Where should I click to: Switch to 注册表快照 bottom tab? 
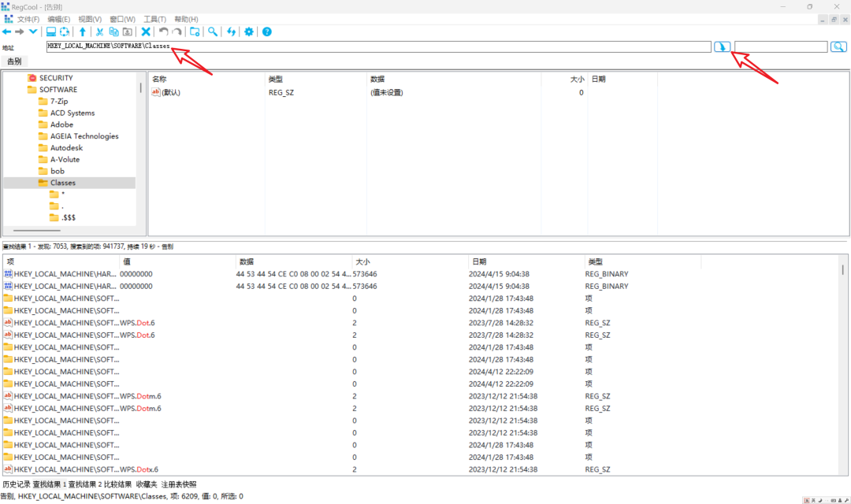179,484
